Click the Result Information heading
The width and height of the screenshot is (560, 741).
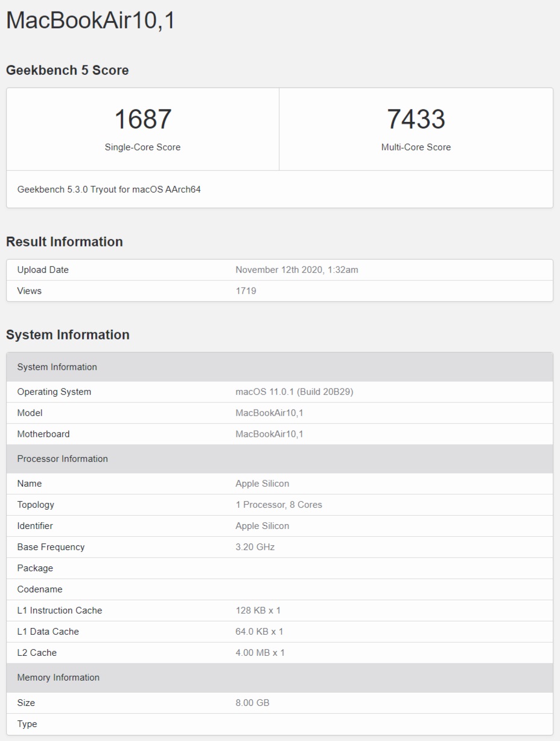[x=65, y=242]
